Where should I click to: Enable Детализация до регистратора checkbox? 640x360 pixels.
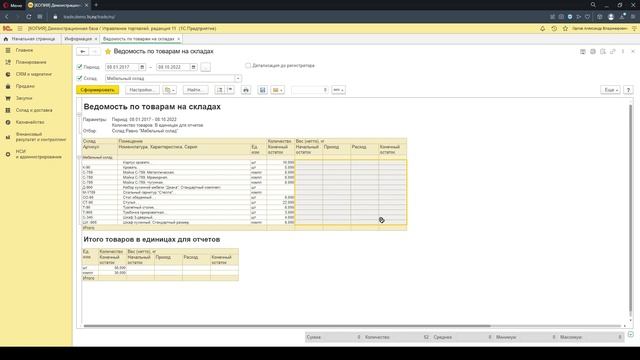(248, 65)
